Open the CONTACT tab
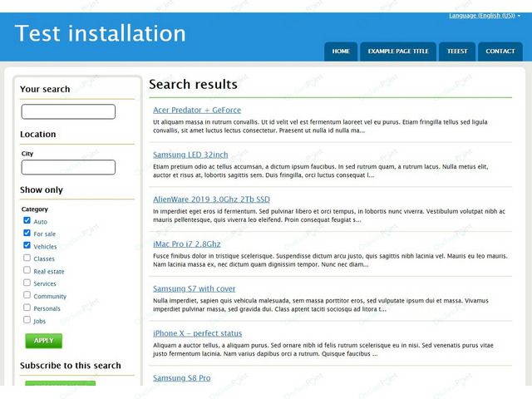 click(500, 52)
